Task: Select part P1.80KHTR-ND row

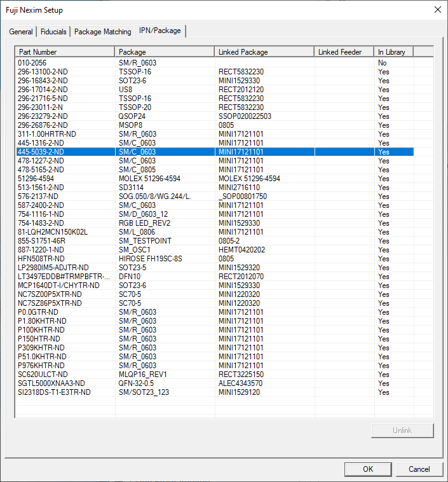Action: [x=215, y=321]
